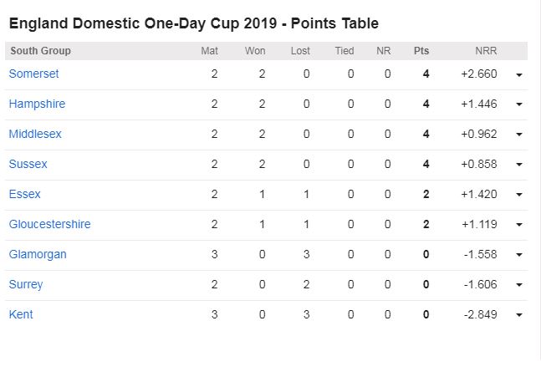Expand the Somerset row details arrow
541x392 pixels.
pos(519,74)
